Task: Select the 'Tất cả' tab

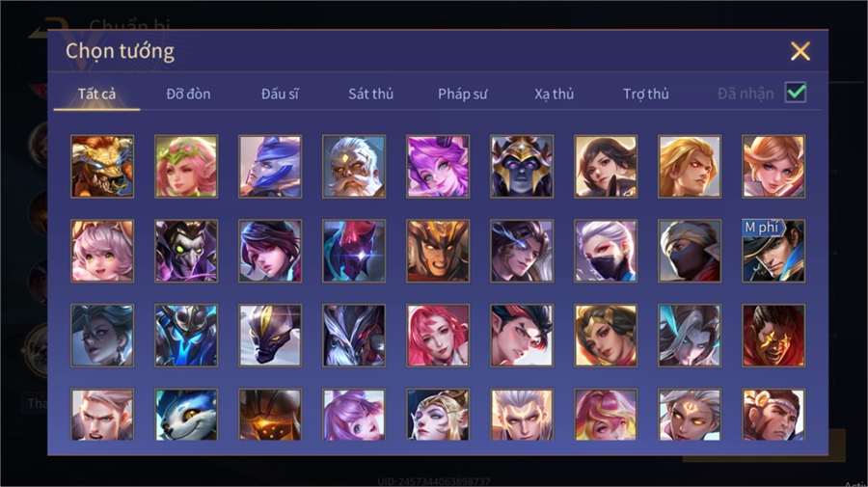Action: (96, 95)
